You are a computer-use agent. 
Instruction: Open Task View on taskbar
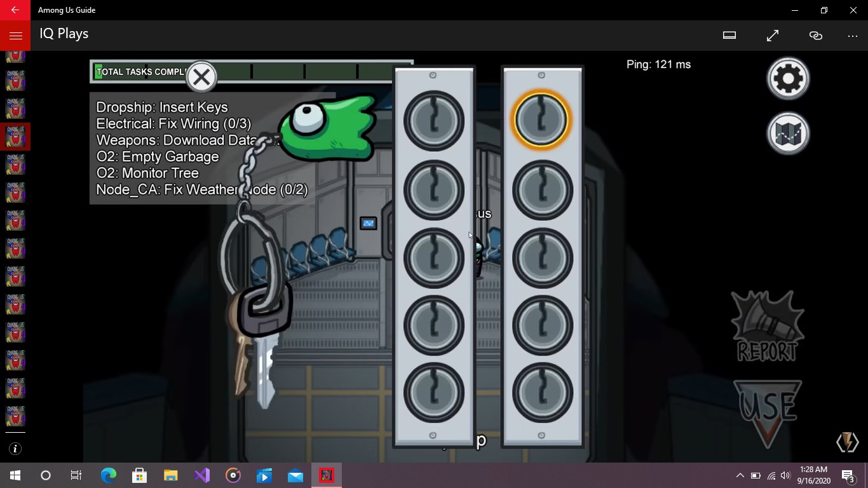coord(76,475)
